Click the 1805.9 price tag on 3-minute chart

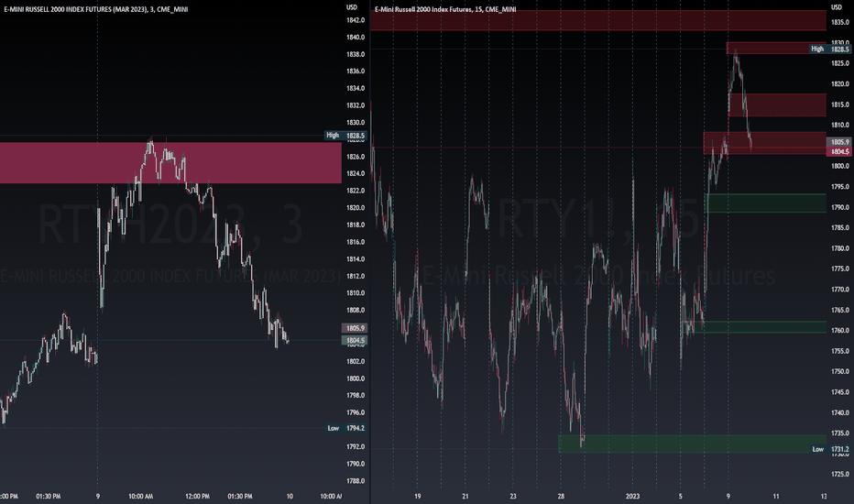pos(356,328)
